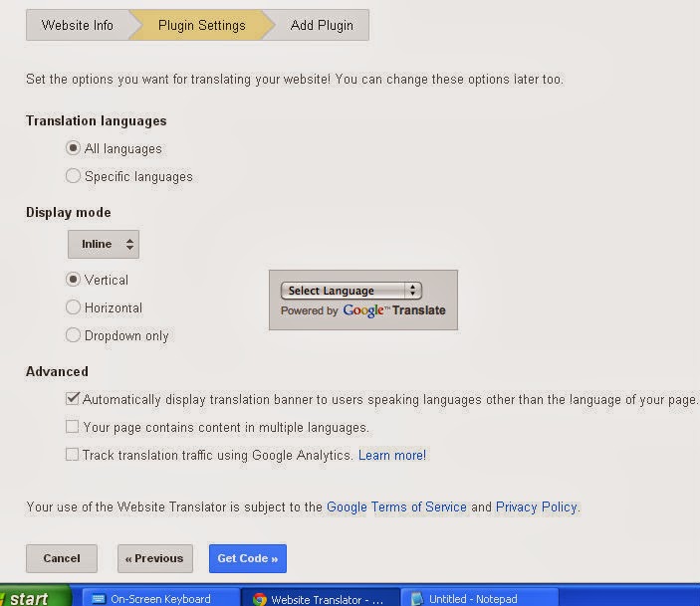The width and height of the screenshot is (700, 606).
Task: Click the Notepad icon in the taskbar
Action: pyautogui.click(x=417, y=599)
